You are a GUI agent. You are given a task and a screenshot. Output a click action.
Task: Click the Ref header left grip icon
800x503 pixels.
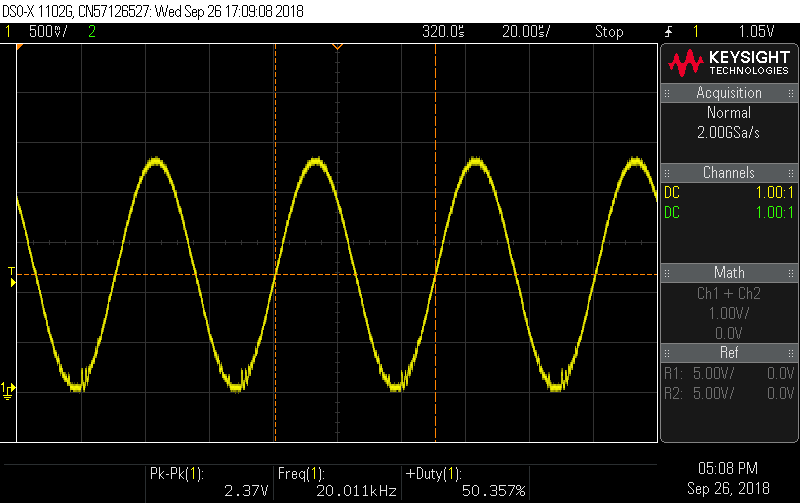coord(667,353)
